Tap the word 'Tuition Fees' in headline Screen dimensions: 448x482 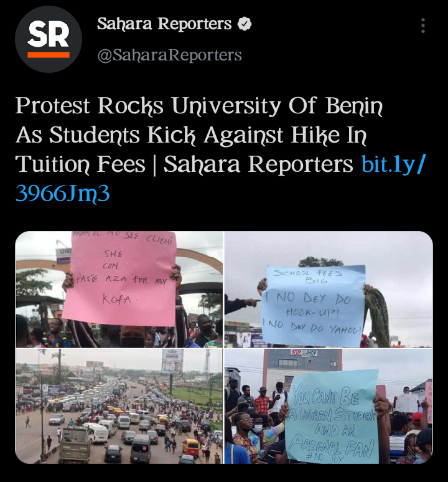pyautogui.click(x=80, y=164)
